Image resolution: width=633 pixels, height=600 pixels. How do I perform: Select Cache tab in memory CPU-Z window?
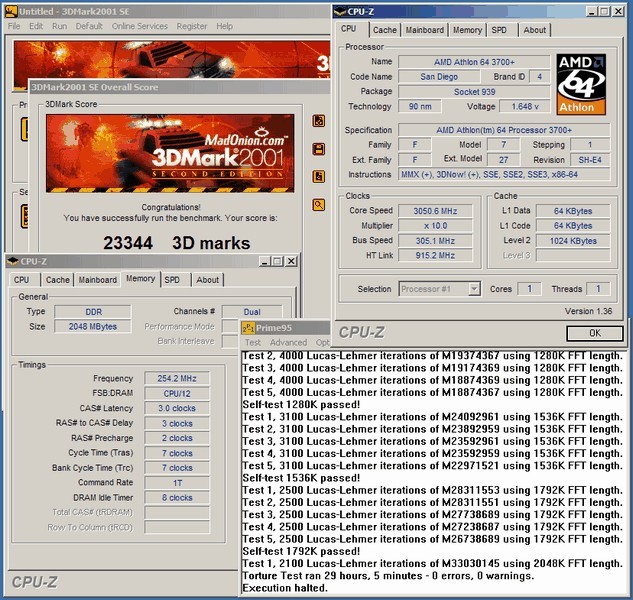(57, 280)
